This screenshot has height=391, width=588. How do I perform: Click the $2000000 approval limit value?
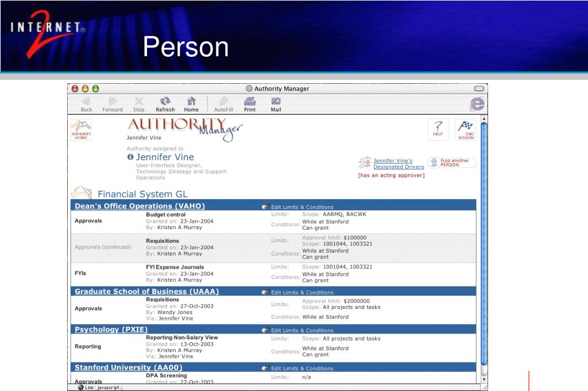[x=356, y=301]
